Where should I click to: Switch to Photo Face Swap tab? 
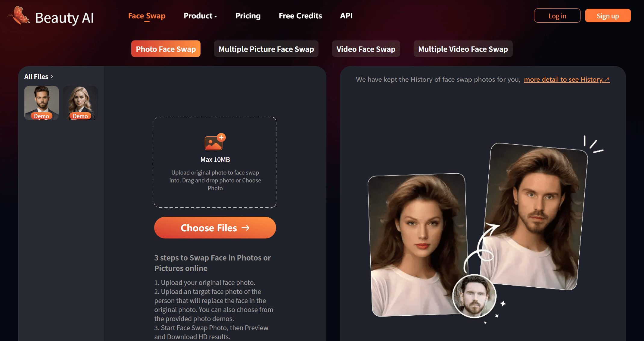[166, 49]
